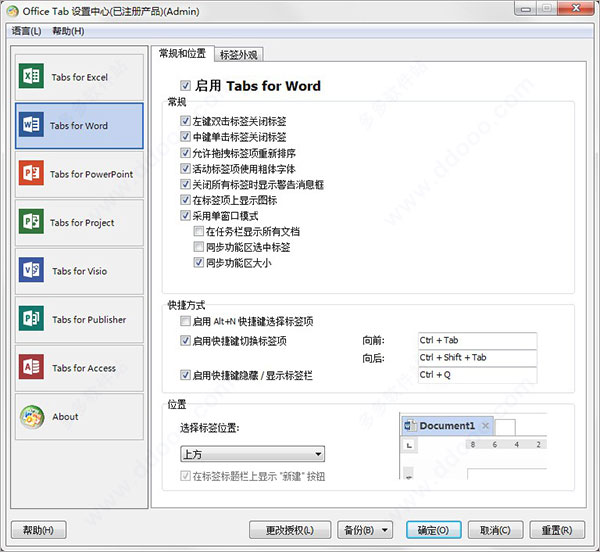Screen dimensions: 600x552
Task: Click the 重置(R) button
Action: (x=557, y=530)
